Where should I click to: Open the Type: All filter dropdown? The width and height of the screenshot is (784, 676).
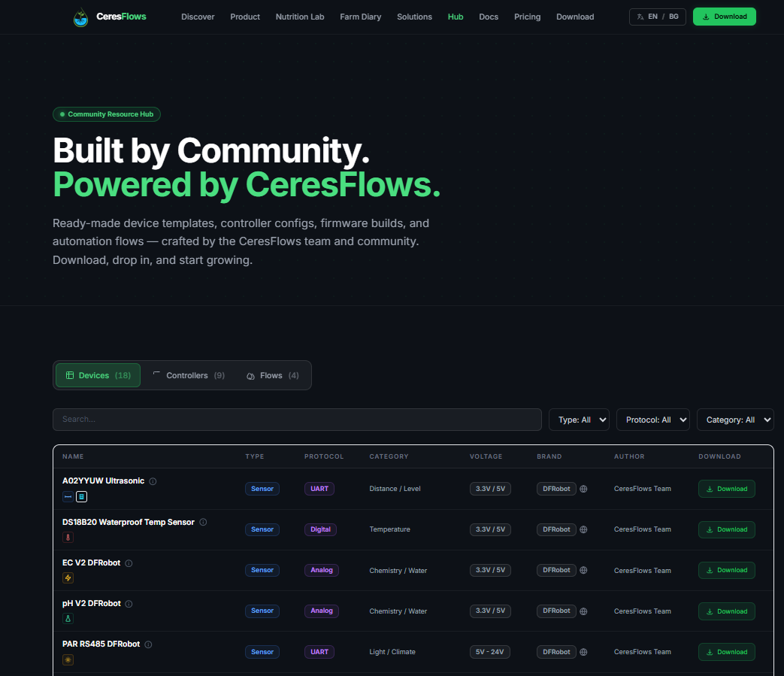(579, 420)
